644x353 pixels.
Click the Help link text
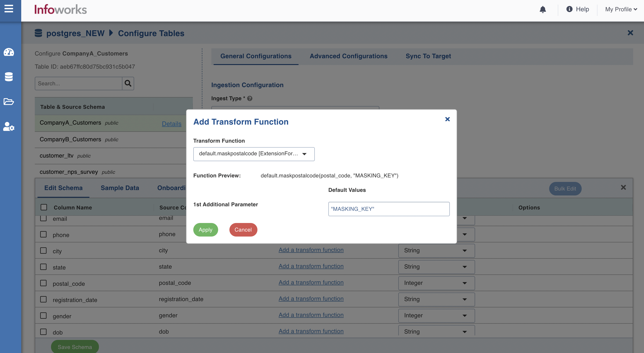582,9
